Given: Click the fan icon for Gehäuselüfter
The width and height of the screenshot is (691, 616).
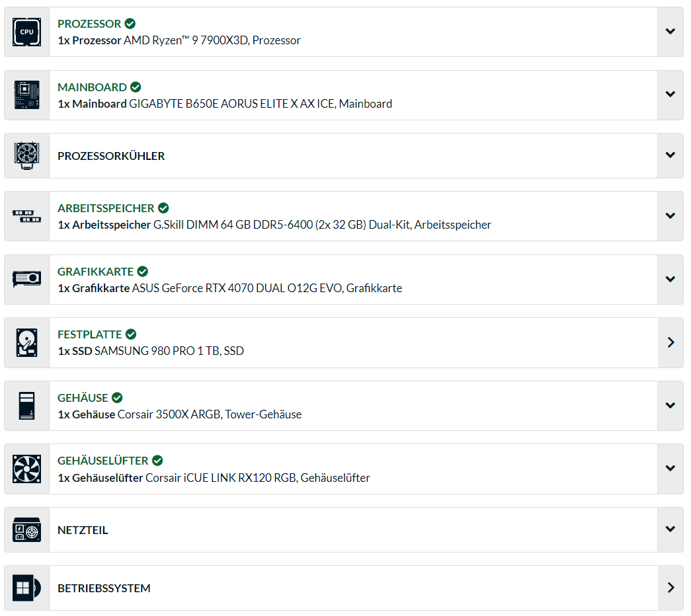Looking at the screenshot, I should point(27,469).
